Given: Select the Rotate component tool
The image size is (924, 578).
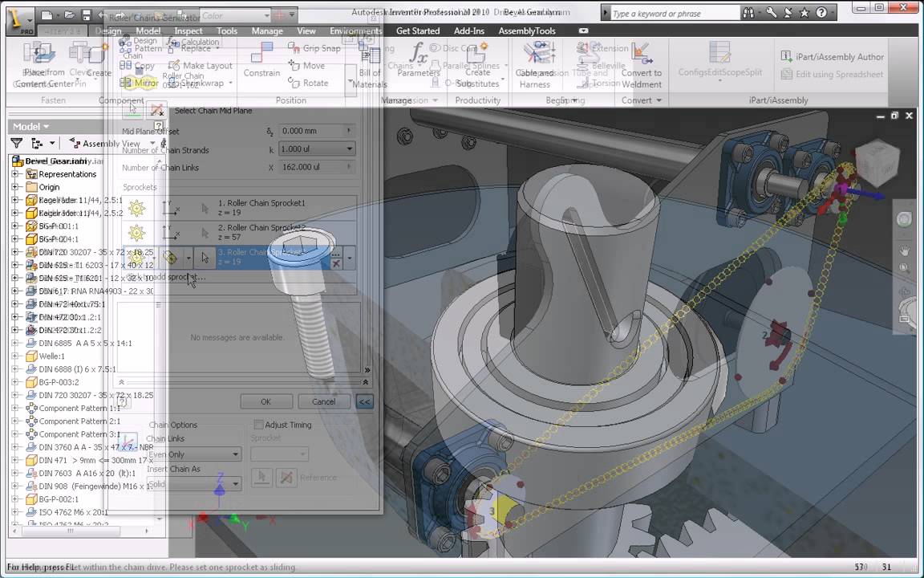Looking at the screenshot, I should click(x=308, y=83).
